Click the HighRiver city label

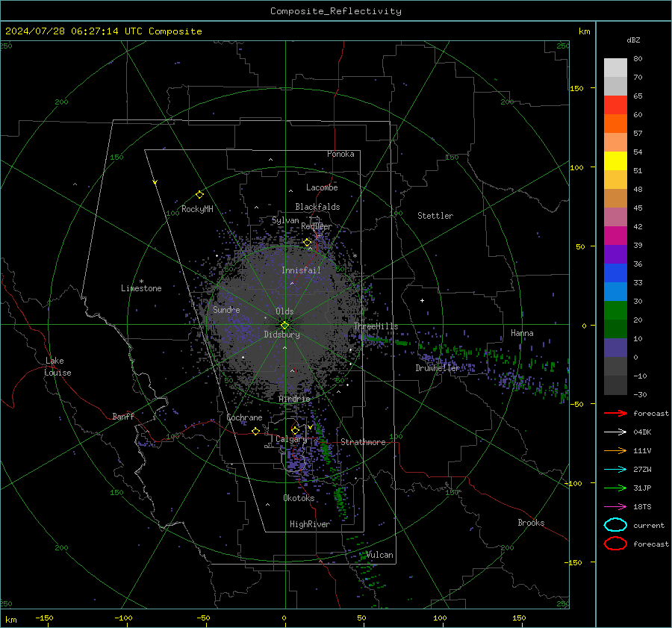tap(310, 524)
